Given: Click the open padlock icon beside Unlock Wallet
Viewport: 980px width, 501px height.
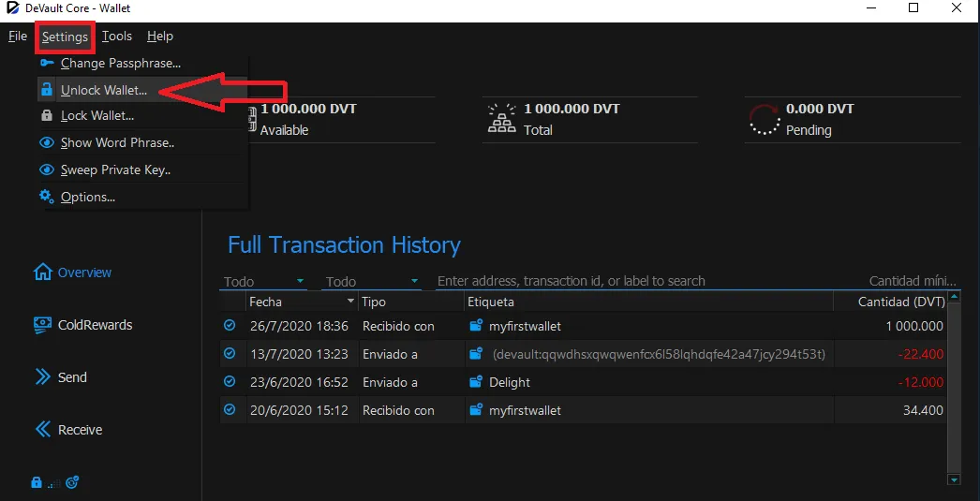Looking at the screenshot, I should pos(46,90).
